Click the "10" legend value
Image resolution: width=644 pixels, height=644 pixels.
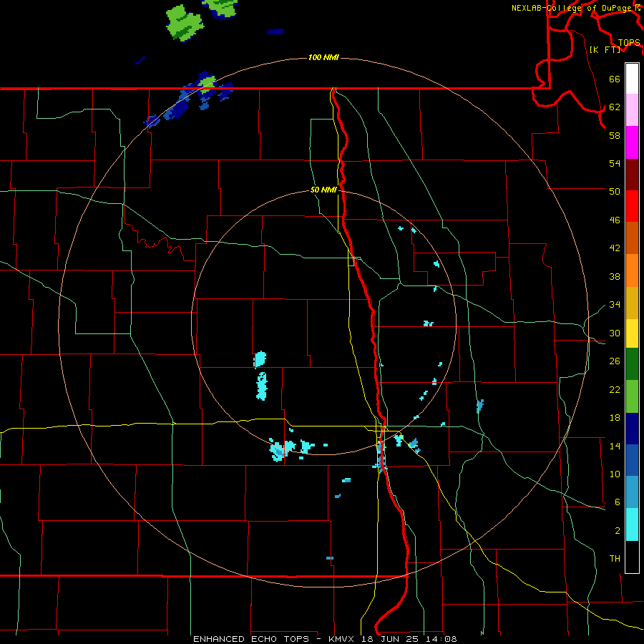615,474
